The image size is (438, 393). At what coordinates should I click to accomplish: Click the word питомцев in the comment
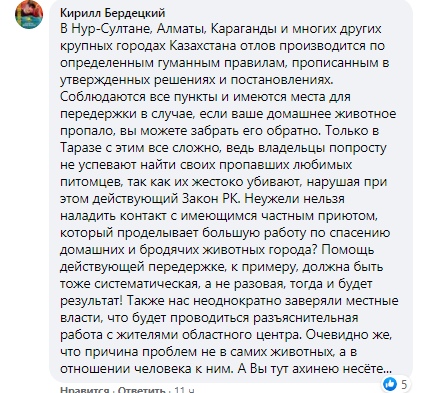pos(87,182)
